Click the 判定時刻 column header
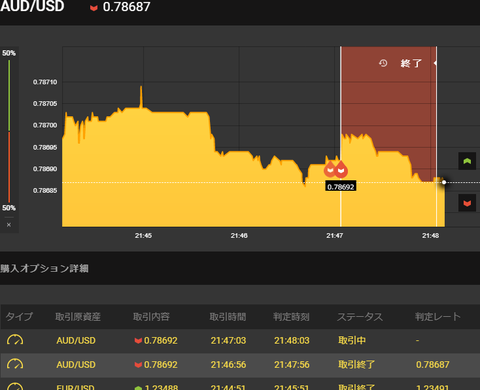Viewport: 480px width, 390px height. tap(292, 316)
